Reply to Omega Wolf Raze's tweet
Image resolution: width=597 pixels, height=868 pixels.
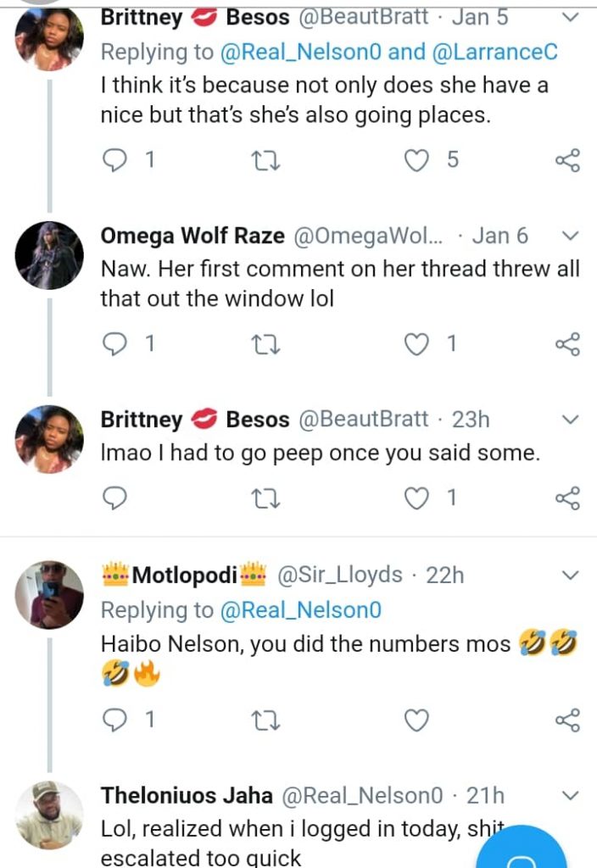pyautogui.click(x=114, y=343)
